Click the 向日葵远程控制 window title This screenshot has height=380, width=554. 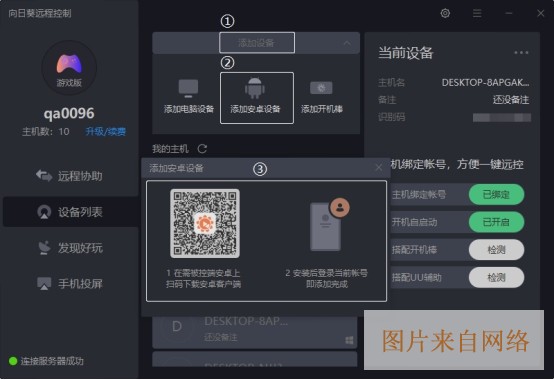coord(40,13)
